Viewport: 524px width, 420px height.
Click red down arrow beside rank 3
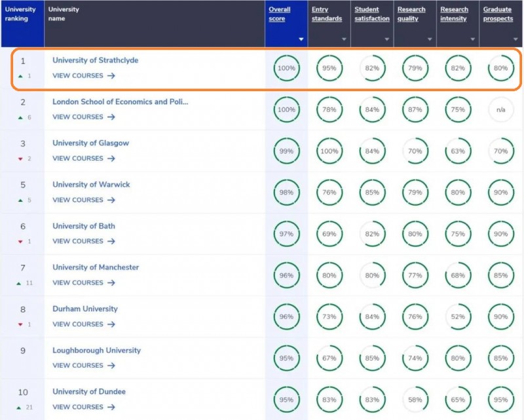pyautogui.click(x=20, y=159)
